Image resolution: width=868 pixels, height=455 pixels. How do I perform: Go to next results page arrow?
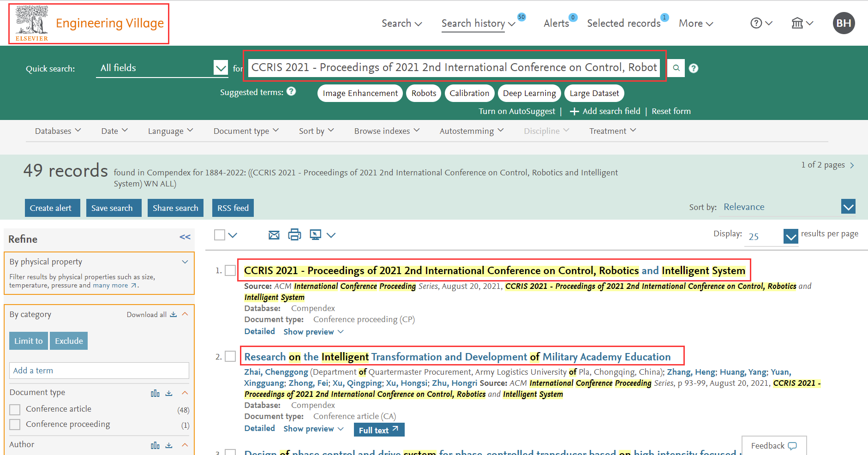852,165
